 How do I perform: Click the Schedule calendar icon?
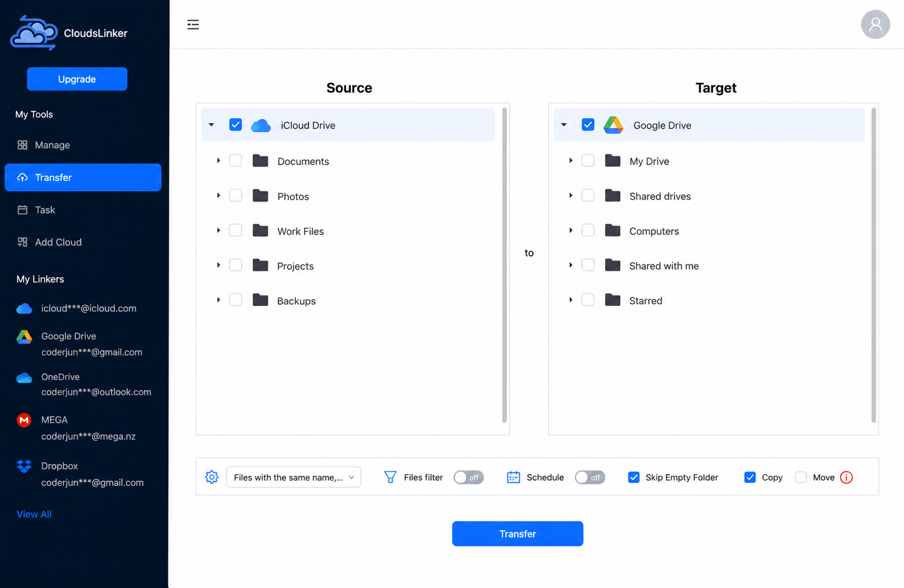[513, 477]
